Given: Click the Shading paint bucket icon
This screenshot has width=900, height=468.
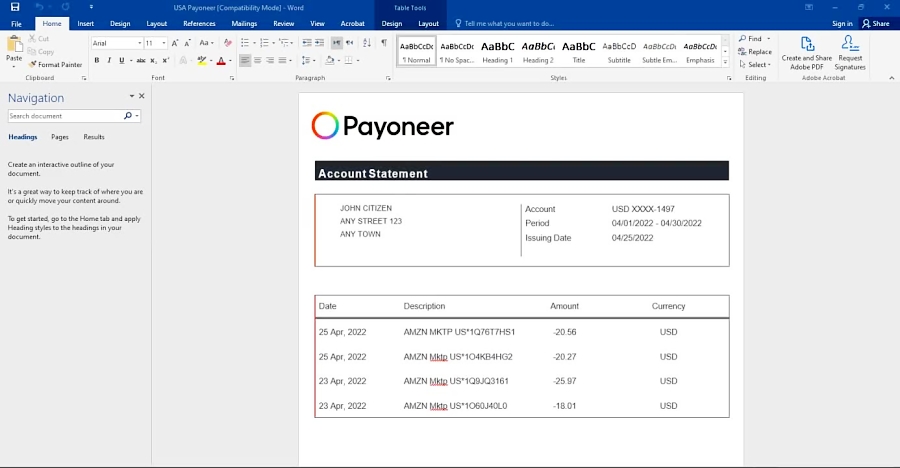Looking at the screenshot, I should pyautogui.click(x=329, y=60).
